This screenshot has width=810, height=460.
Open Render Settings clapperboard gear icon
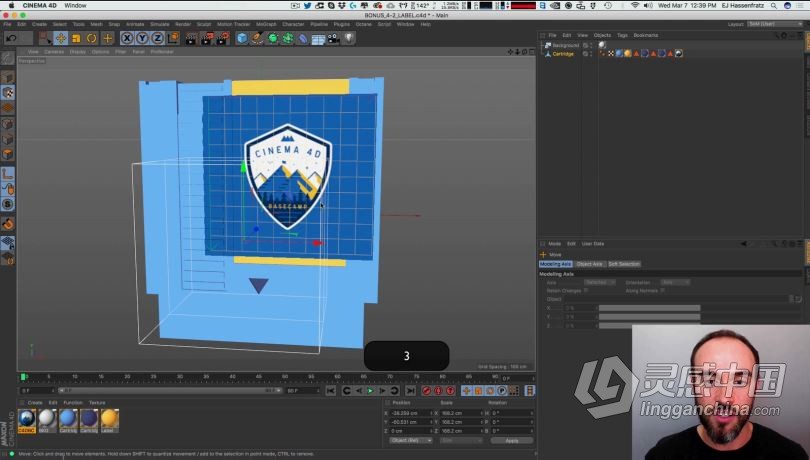coord(223,39)
